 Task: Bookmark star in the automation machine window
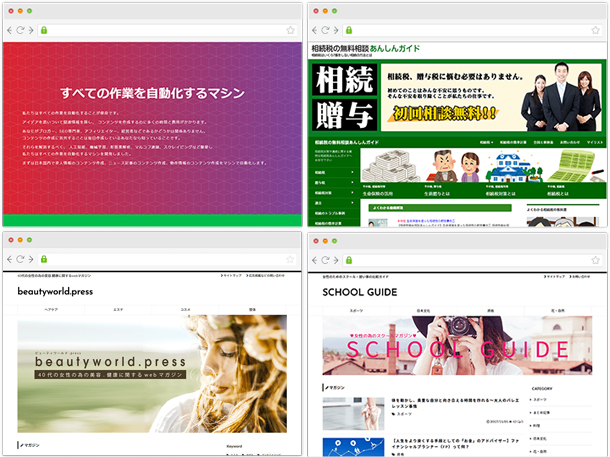coord(290,30)
